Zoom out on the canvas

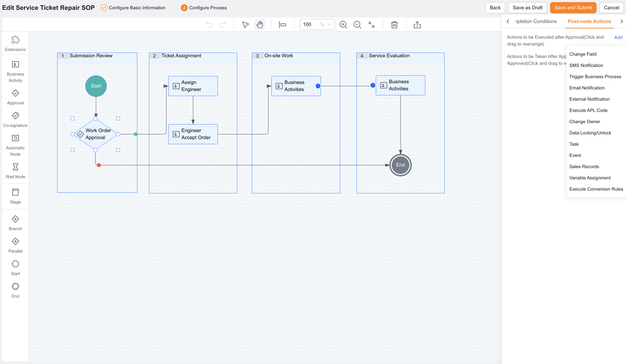click(x=357, y=25)
